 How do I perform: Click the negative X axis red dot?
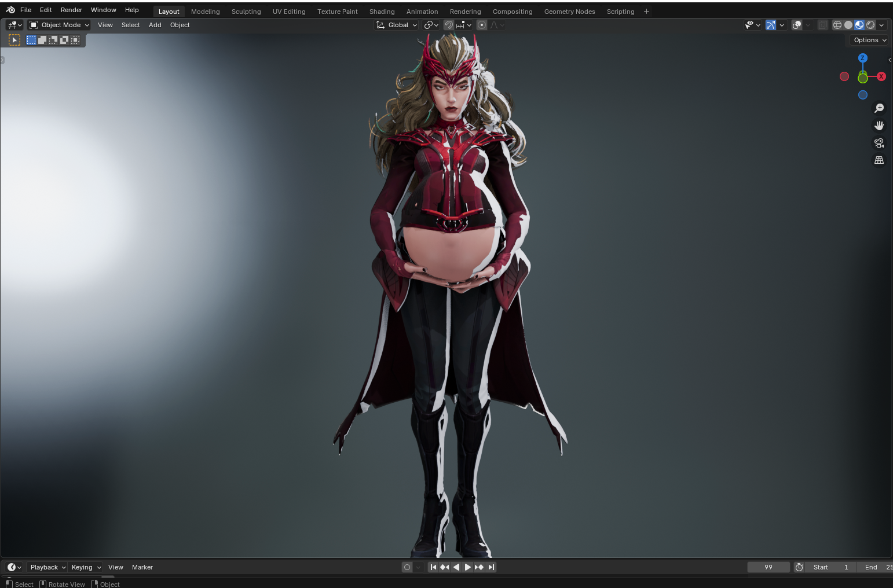point(844,76)
